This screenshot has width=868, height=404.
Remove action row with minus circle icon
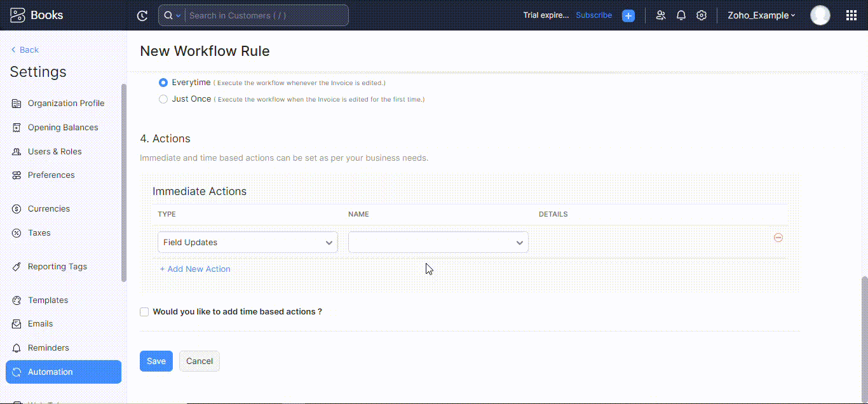[778, 238]
